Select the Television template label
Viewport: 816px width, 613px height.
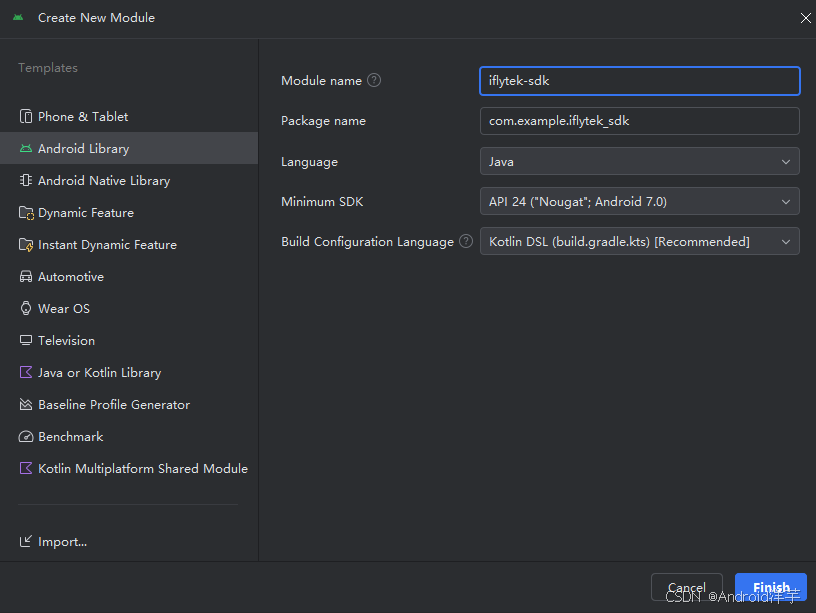(x=67, y=340)
